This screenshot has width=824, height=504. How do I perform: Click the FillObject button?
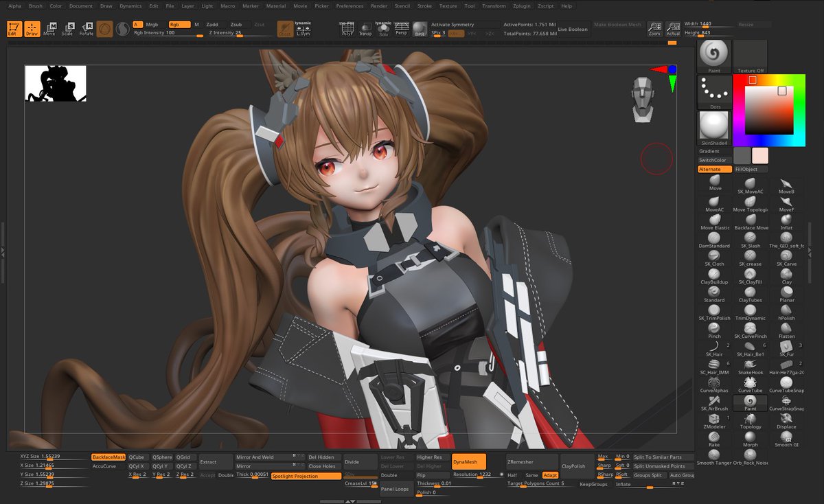[x=751, y=169]
